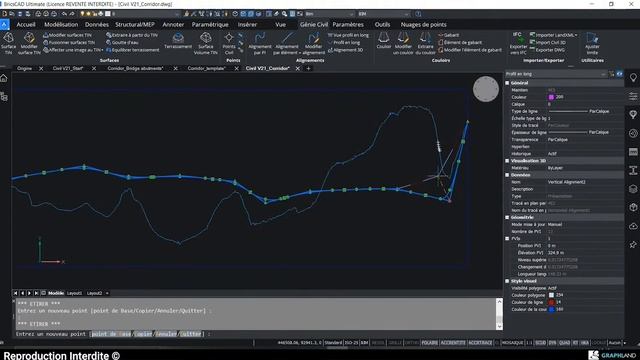640x360 pixels.
Task: Choose the Points Civil tool
Action: (x=229, y=43)
